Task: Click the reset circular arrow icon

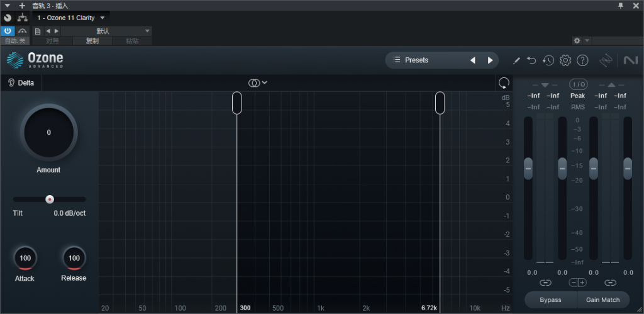Action: (504, 83)
